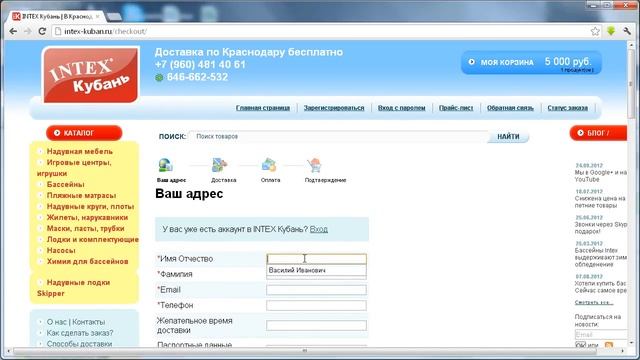Click the Вход login link

(x=319, y=229)
